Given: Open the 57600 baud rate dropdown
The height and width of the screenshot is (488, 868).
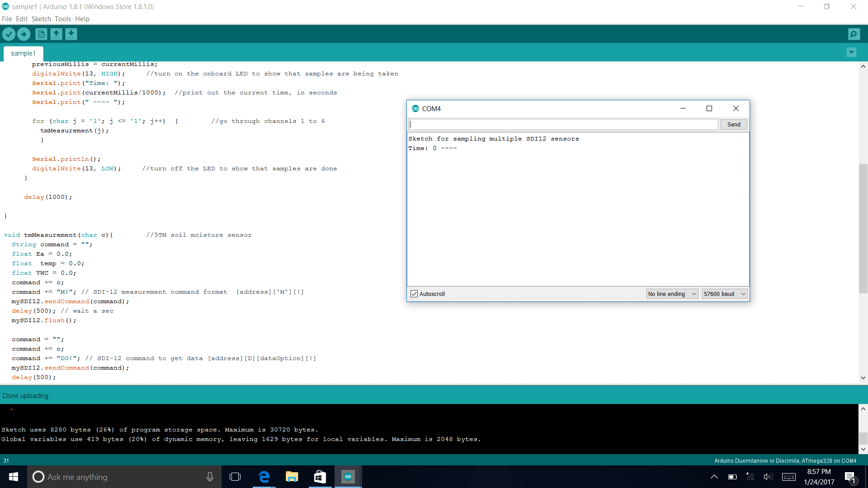Looking at the screenshot, I should point(724,294).
